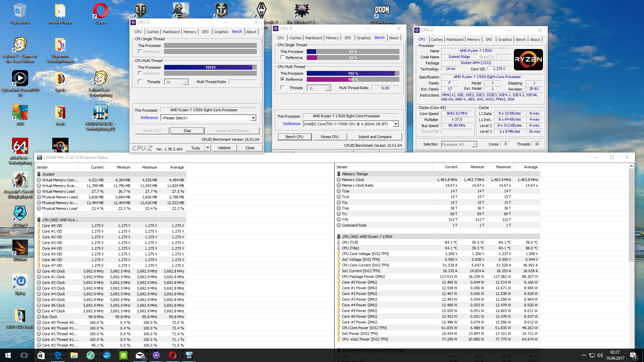This screenshot has height=362, width=644.
Task: Open the CyberLink PowerDVD 16 shortcut
Action: click(x=20, y=78)
